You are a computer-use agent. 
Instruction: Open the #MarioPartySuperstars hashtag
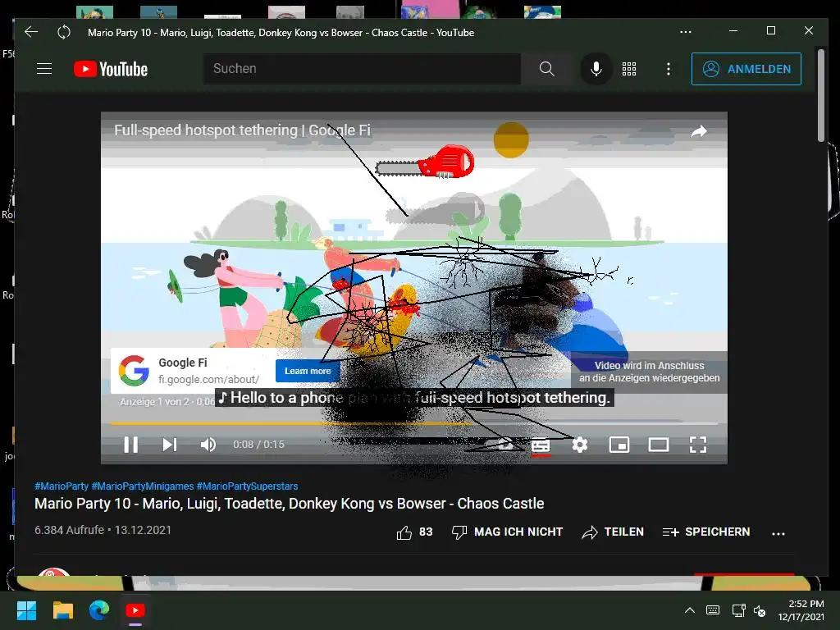click(x=247, y=486)
